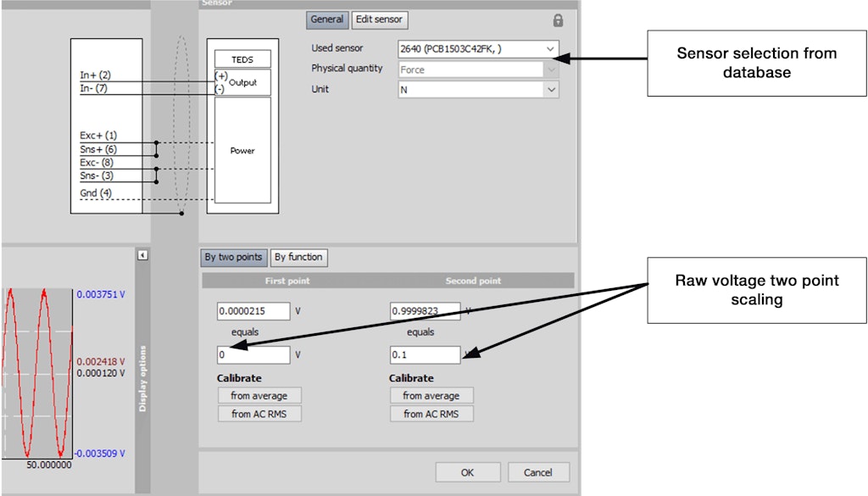Screen dimensions: 868x496
Task: Click the Sns- (3) pin label
Action: (97, 176)
